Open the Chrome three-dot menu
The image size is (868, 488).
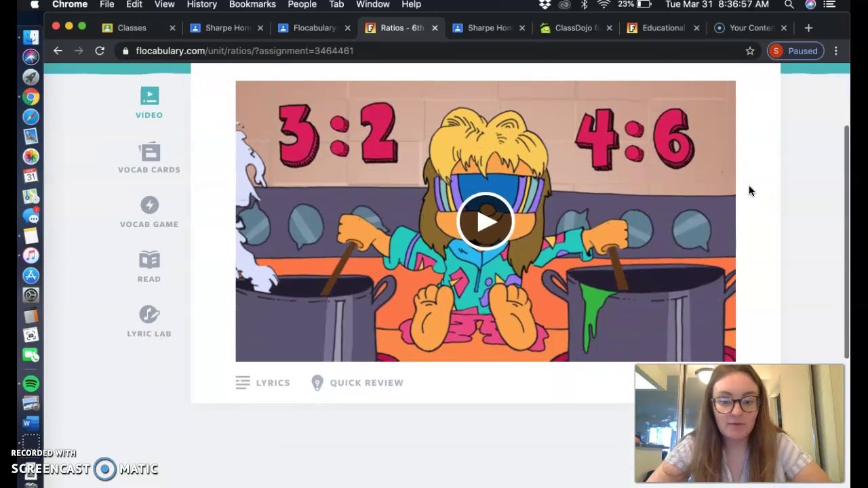836,51
